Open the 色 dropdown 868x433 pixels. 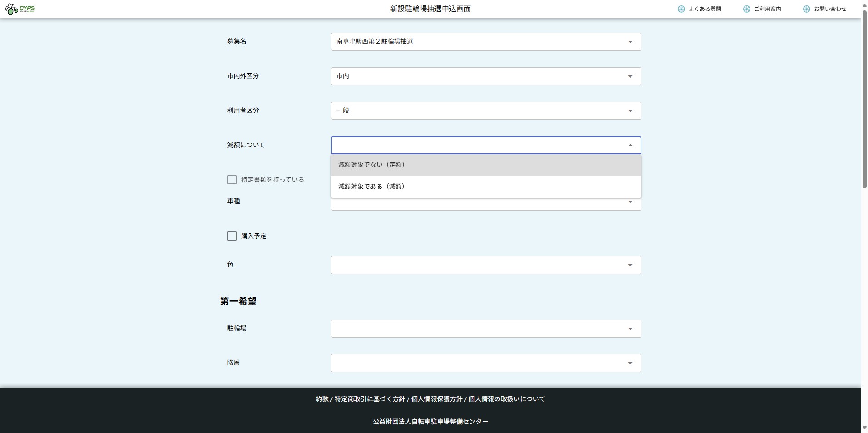[486, 265]
